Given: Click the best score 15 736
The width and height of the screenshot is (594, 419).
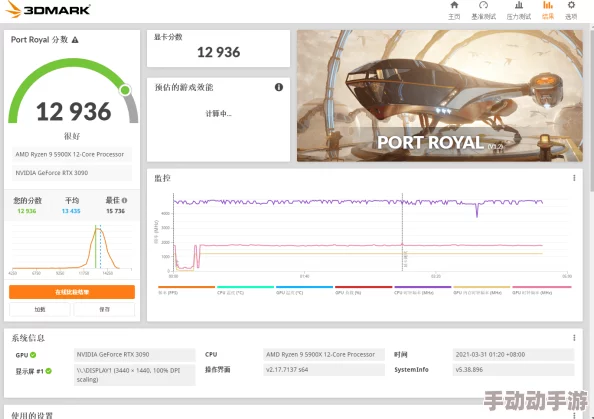Looking at the screenshot, I should click(x=116, y=211).
